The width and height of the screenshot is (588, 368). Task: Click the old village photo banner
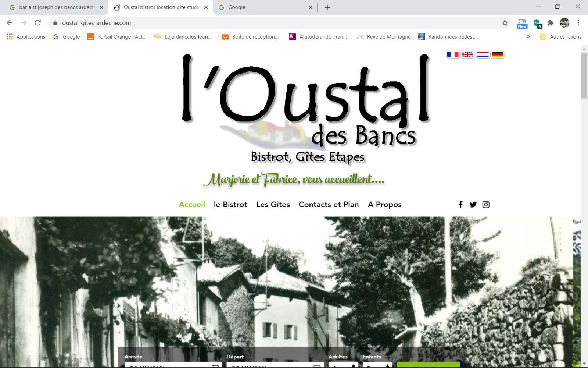pyautogui.click(x=287, y=282)
